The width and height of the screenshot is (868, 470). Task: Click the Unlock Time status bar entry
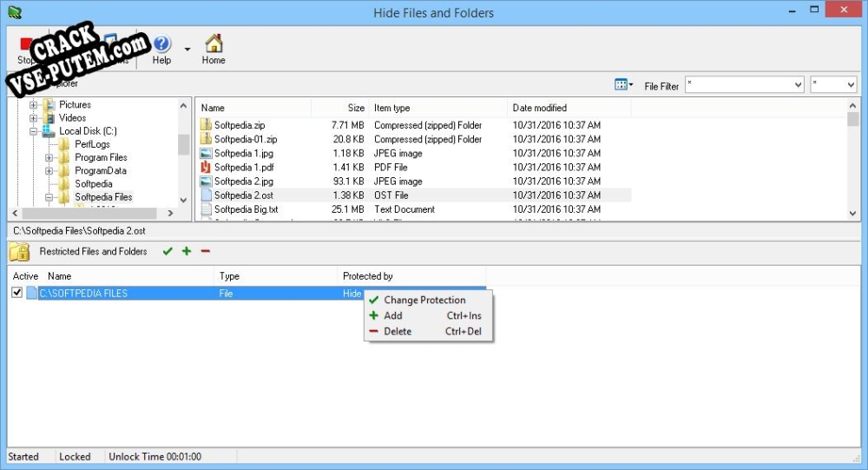pos(155,457)
